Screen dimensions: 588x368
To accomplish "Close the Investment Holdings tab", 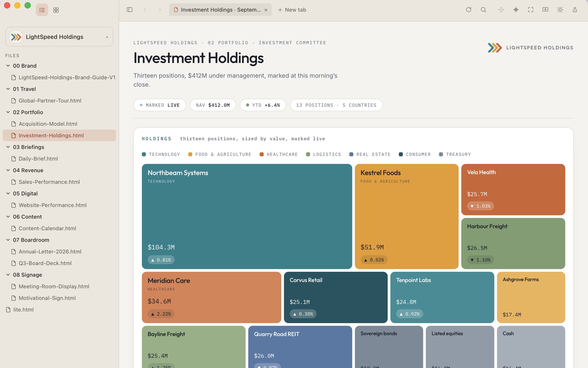I will click(x=266, y=10).
